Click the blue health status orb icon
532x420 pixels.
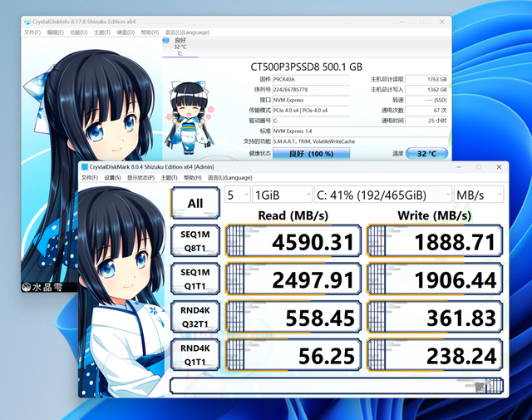pyautogui.click(x=166, y=41)
